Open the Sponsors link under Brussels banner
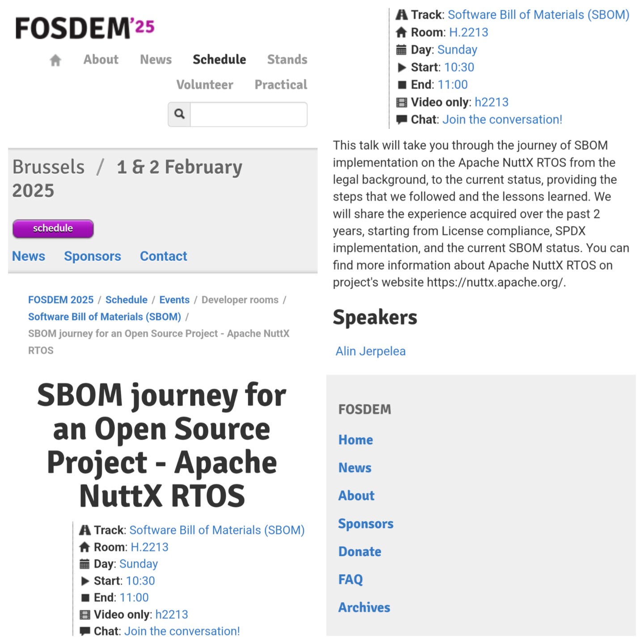The height and width of the screenshot is (644, 644). tap(93, 256)
